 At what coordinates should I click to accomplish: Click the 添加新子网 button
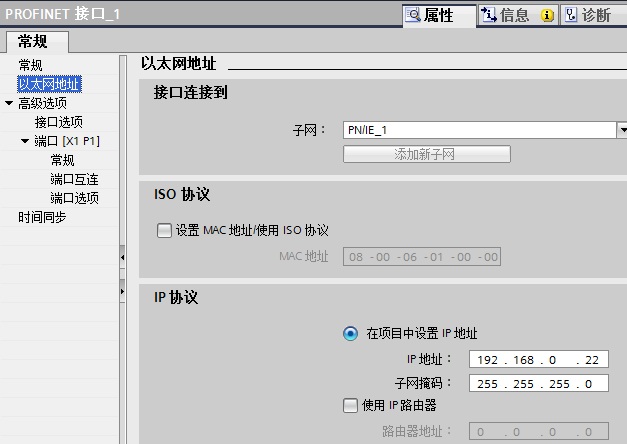[x=427, y=154]
